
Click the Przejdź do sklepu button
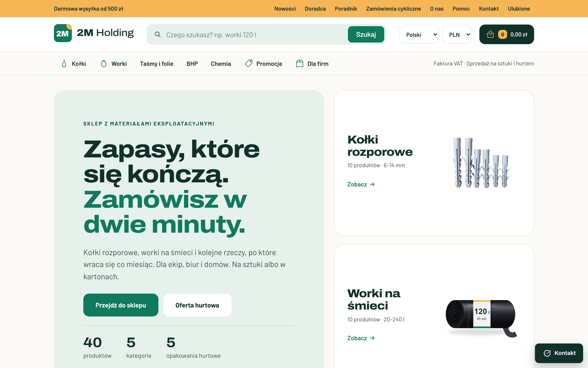(121, 305)
